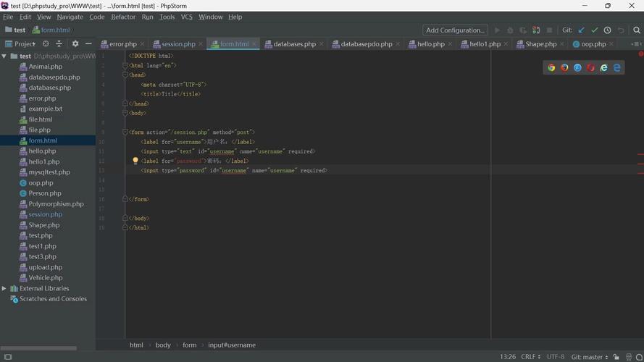
Task: Click the Run (play) toolbar icon
Action: tap(497, 30)
